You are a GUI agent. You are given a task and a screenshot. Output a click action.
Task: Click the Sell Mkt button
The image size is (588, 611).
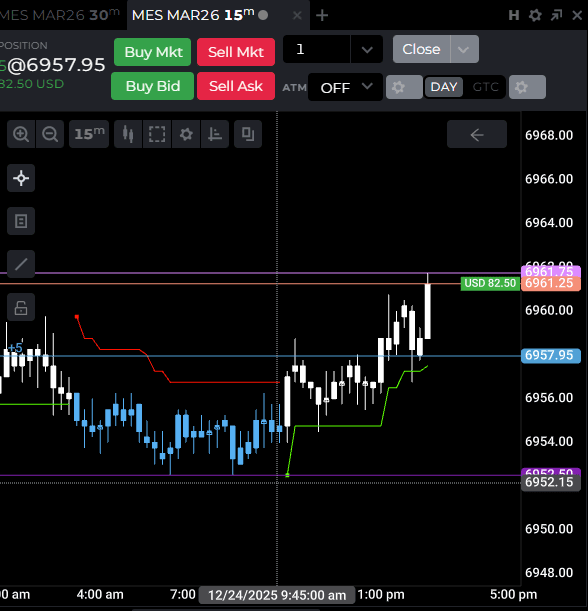click(x=236, y=52)
